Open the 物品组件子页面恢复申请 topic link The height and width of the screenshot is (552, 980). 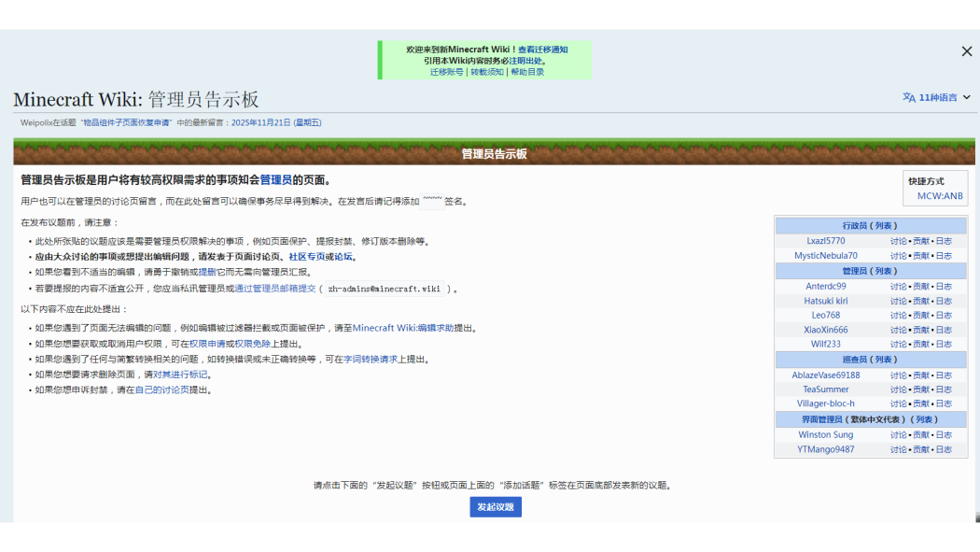tap(126, 122)
